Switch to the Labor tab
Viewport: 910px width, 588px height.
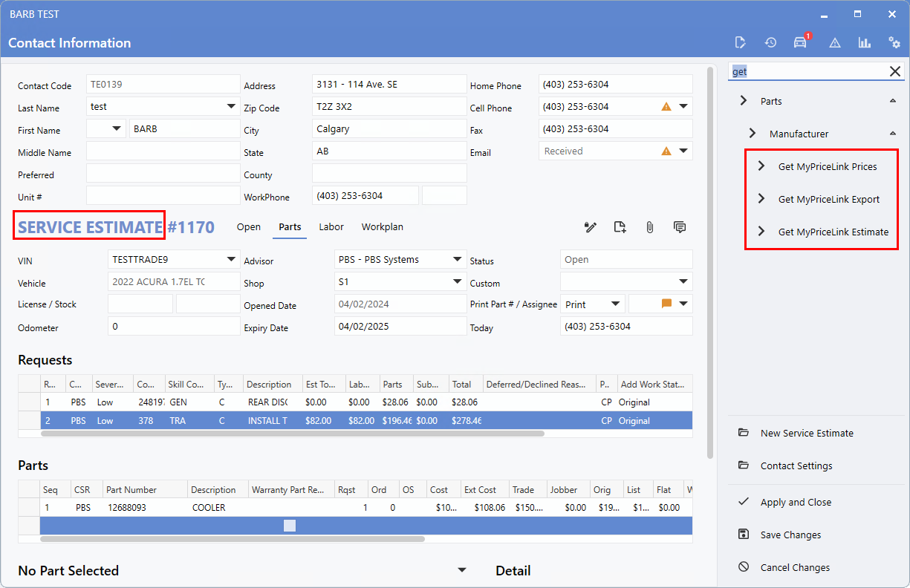tap(331, 227)
